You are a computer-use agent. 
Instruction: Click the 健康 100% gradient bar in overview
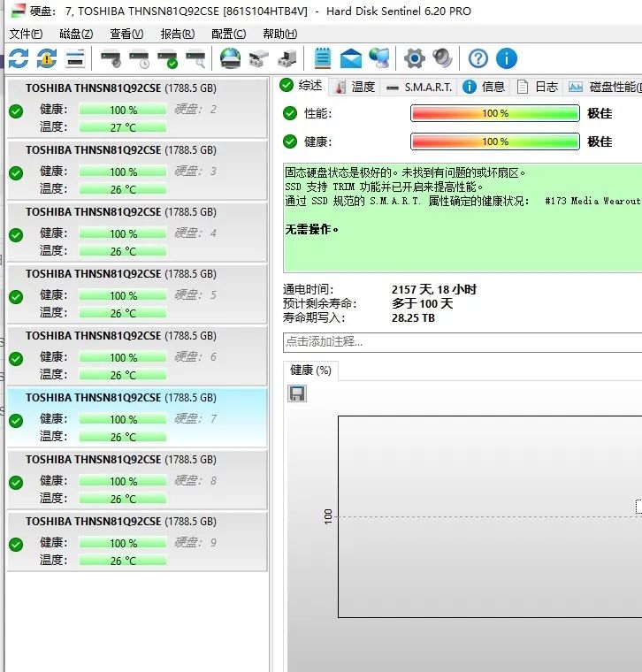(495, 141)
